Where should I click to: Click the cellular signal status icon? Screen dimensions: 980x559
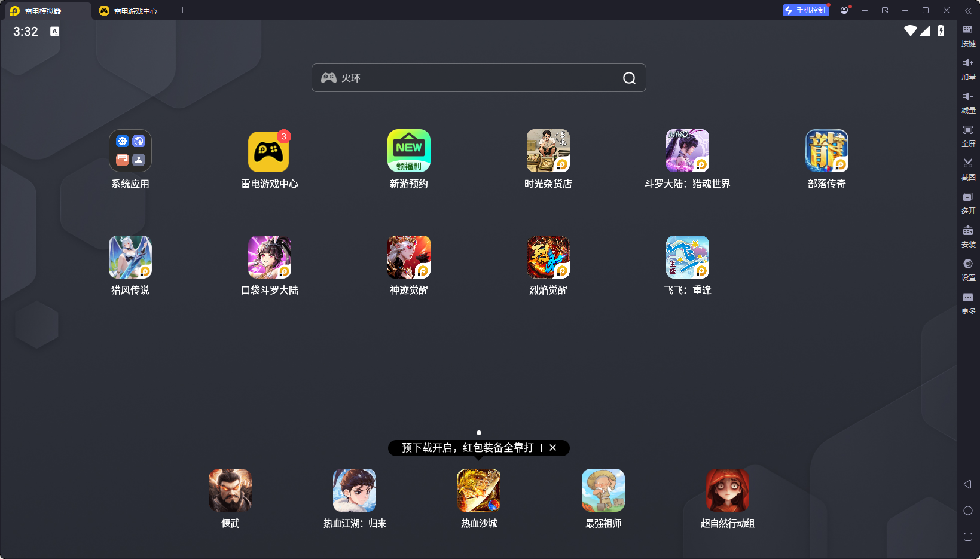(x=925, y=30)
